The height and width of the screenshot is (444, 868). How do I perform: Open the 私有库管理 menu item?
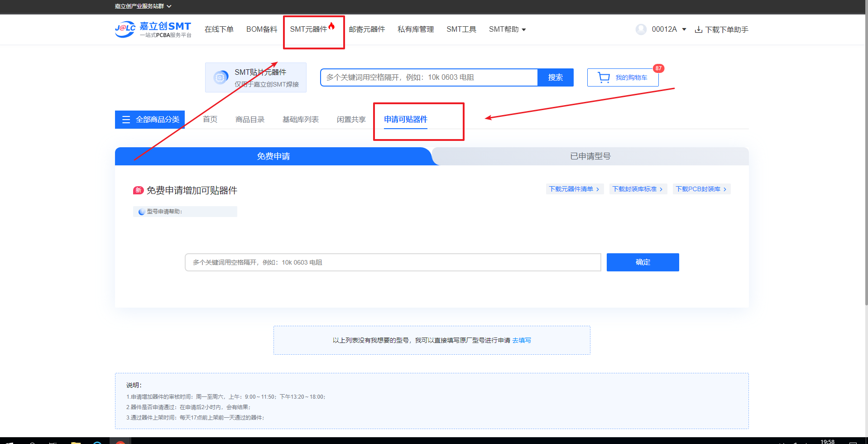click(x=415, y=29)
